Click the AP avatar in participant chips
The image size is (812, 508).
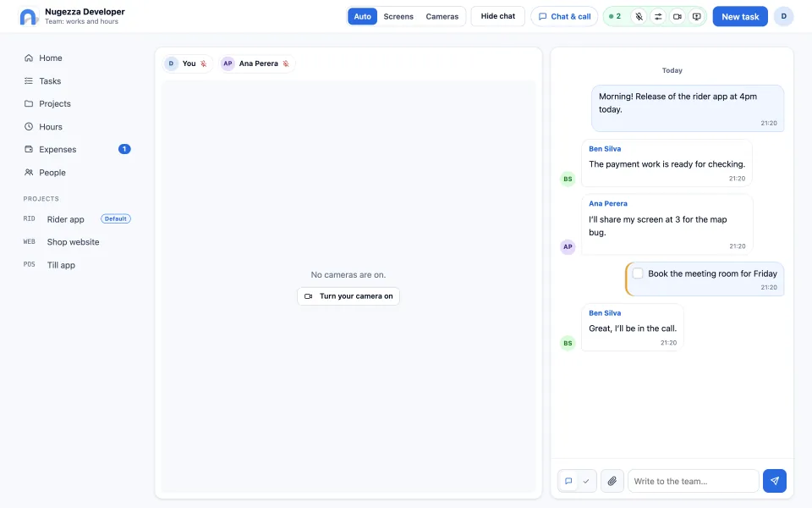coord(228,63)
